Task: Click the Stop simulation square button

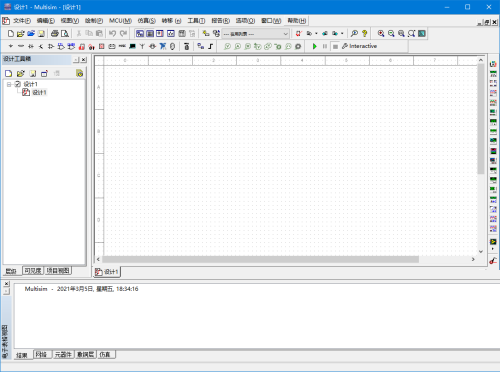Action: pyautogui.click(x=335, y=46)
